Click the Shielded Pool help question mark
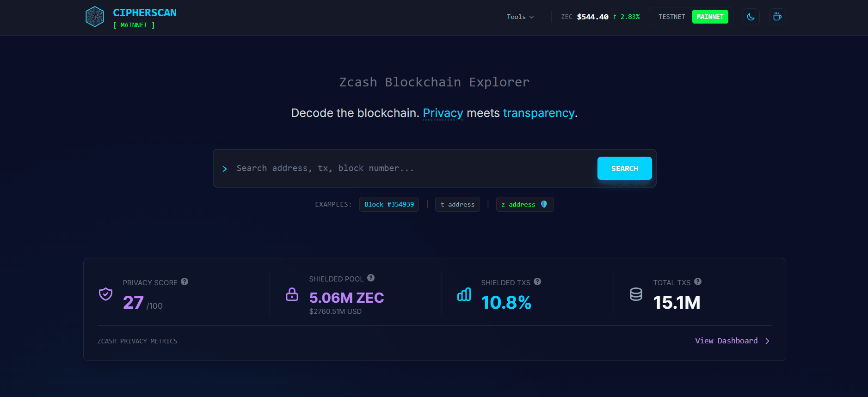The image size is (868, 397). [371, 278]
